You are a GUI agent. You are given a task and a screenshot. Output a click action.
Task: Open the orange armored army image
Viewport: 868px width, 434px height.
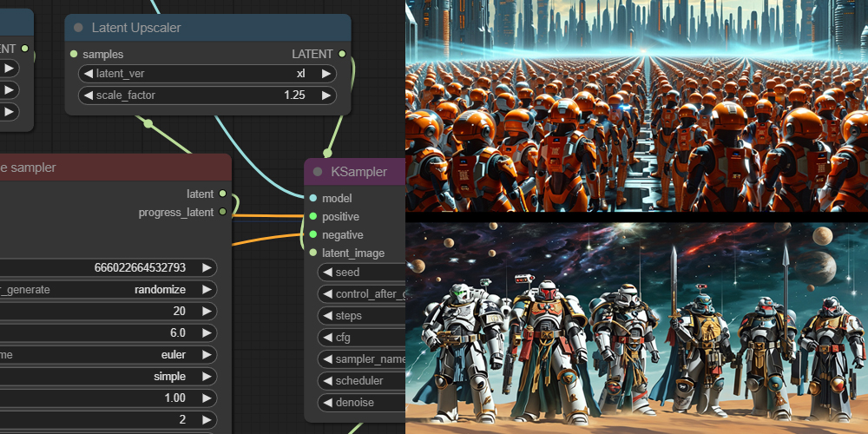(636, 106)
